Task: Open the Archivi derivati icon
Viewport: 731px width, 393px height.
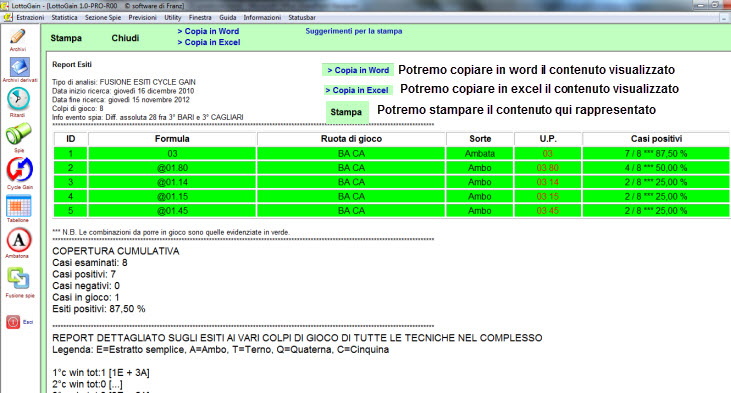Action: click(x=19, y=67)
